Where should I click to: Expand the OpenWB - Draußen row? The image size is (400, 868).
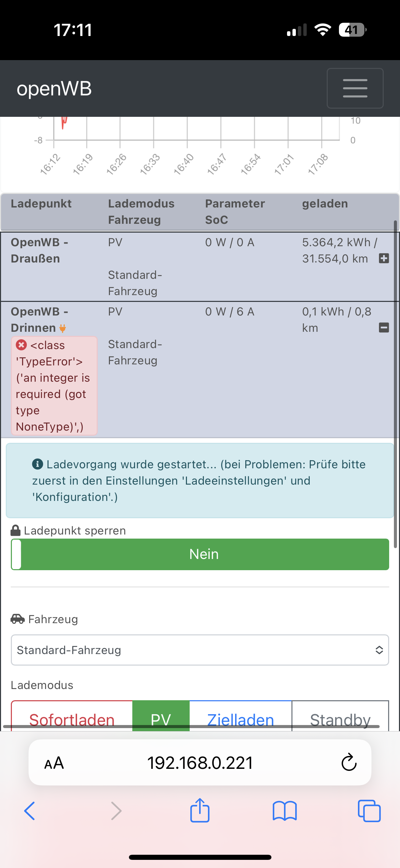384,258
